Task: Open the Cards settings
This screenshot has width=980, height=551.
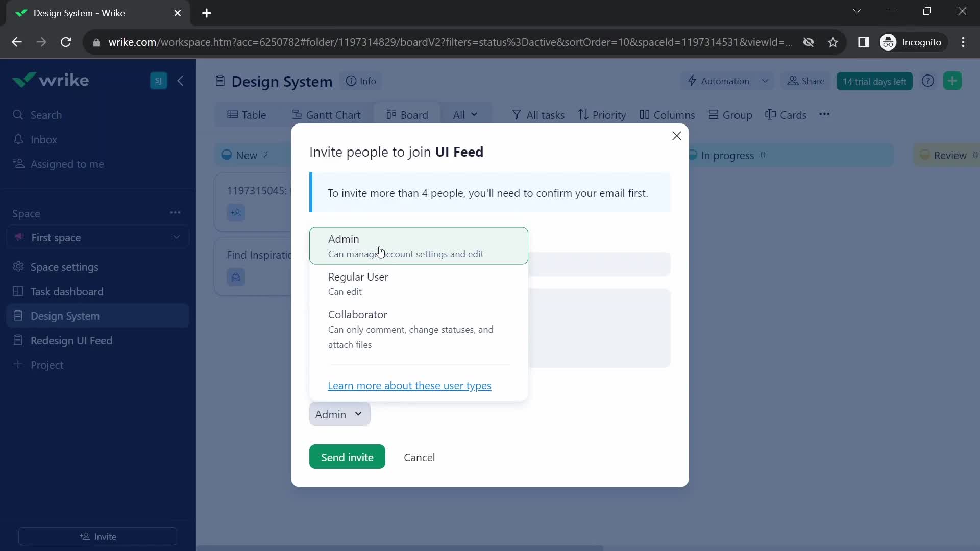Action: point(786,115)
